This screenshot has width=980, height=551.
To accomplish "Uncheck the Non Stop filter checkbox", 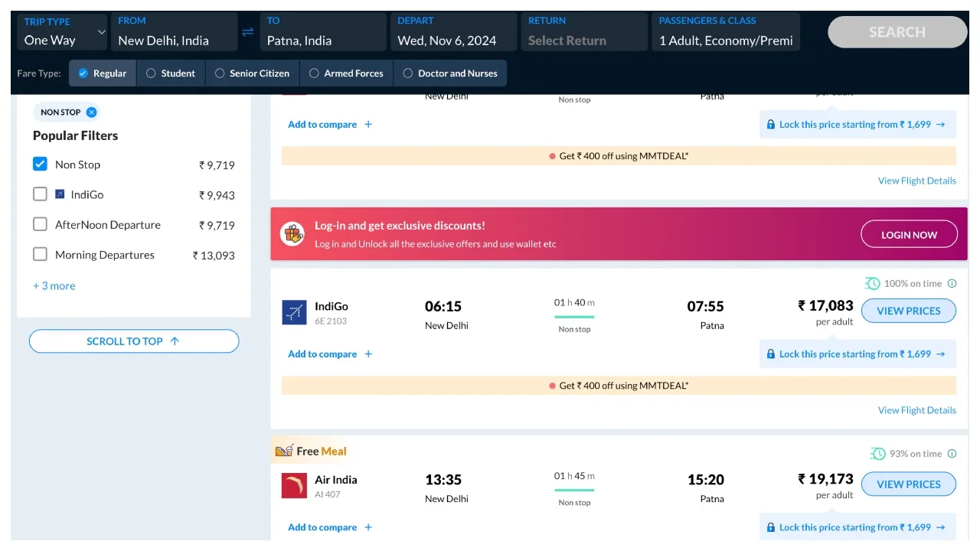I will click(40, 164).
